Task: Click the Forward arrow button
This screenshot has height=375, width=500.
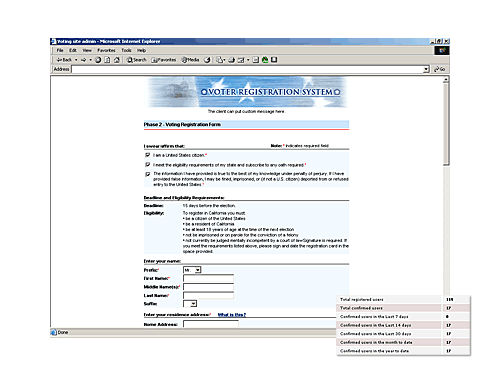Action: coord(84,60)
